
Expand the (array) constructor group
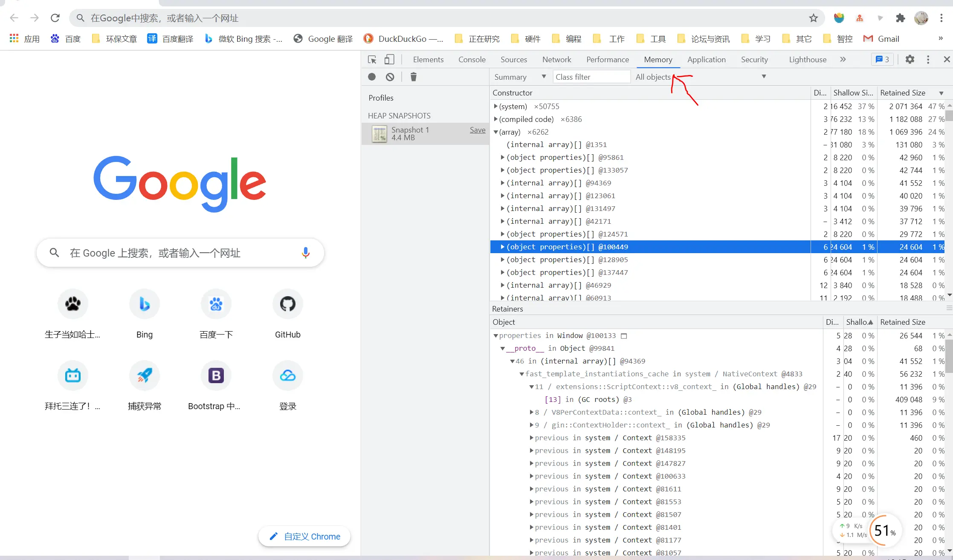(x=495, y=132)
